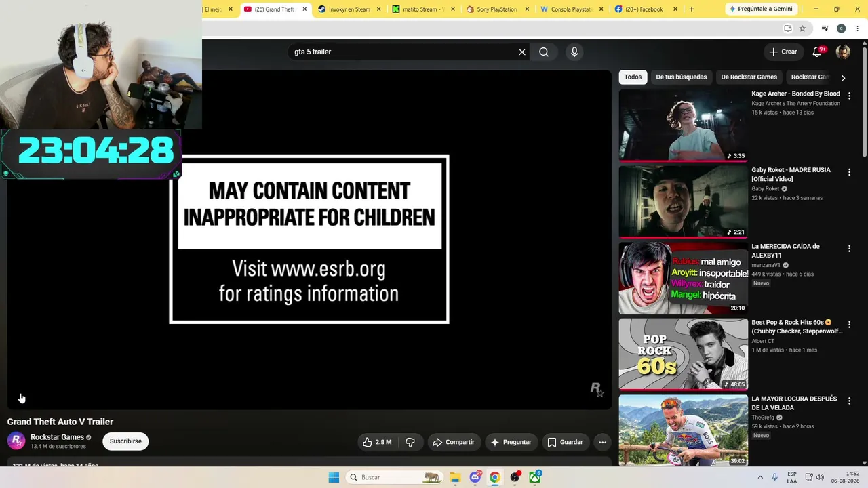
Task: Clear the YouTube search box text
Action: 522,52
